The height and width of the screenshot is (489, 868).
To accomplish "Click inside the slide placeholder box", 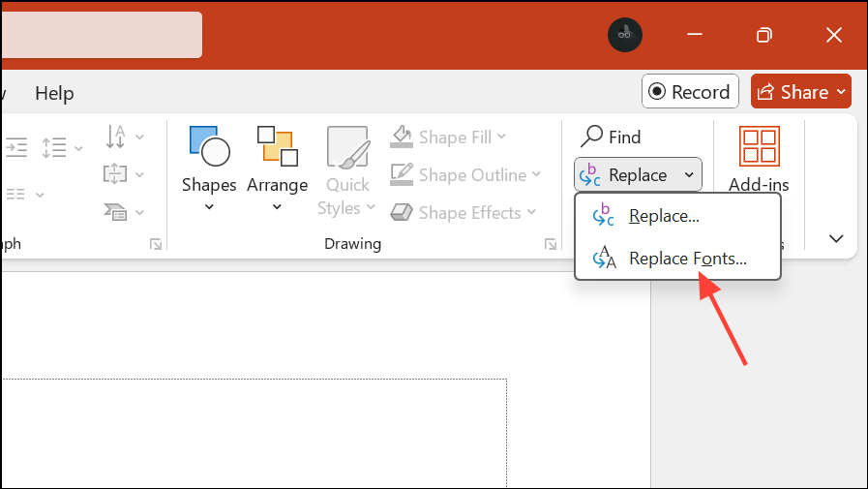I will click(252, 436).
